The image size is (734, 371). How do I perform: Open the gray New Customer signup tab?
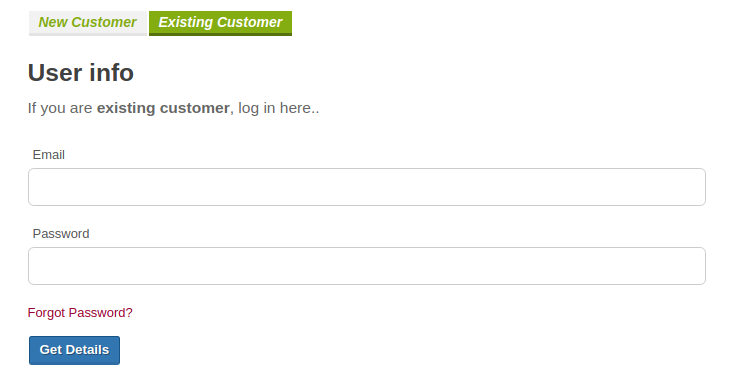(88, 23)
